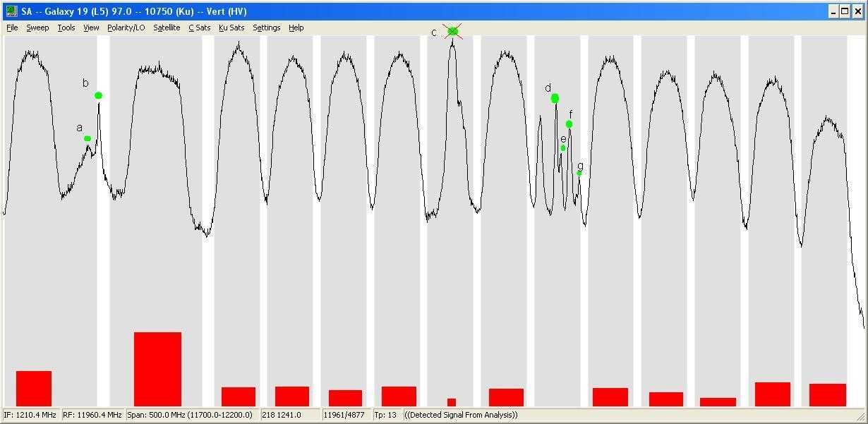
Task: Click the large green marker labeled d
Action: tap(555, 98)
